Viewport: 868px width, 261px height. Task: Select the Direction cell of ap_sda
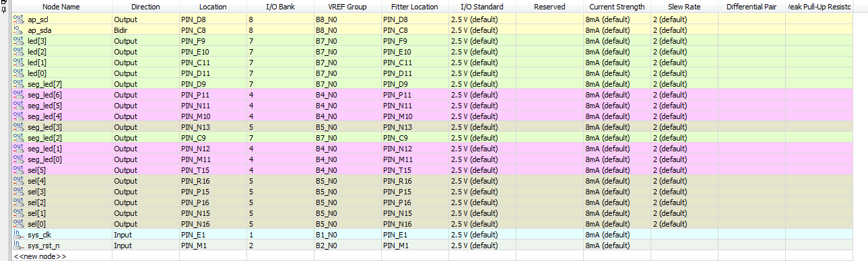coord(145,30)
